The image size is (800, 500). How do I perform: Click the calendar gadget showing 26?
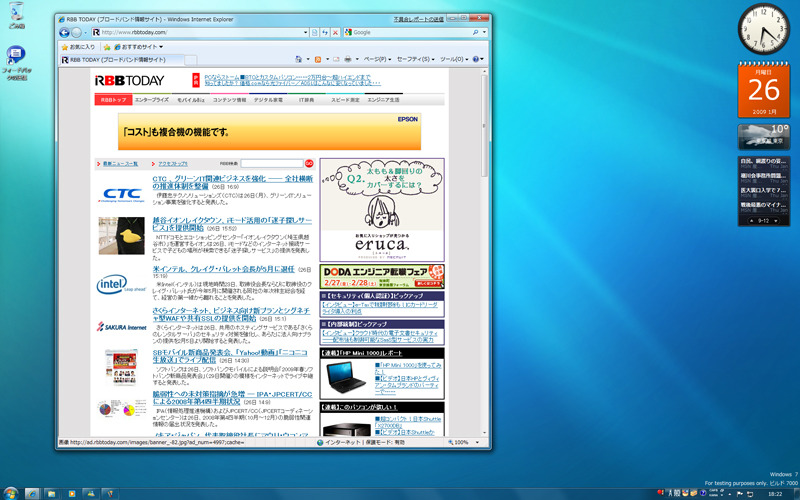coord(764,90)
